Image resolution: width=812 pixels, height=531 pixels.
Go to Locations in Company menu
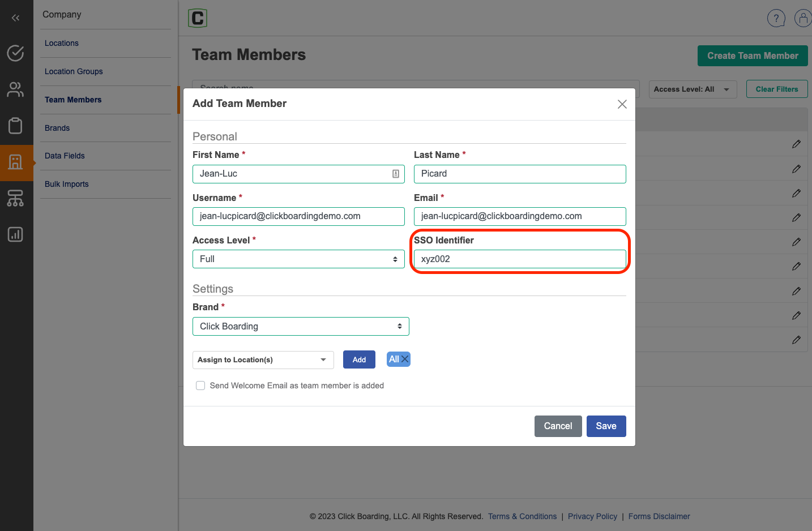62,43
